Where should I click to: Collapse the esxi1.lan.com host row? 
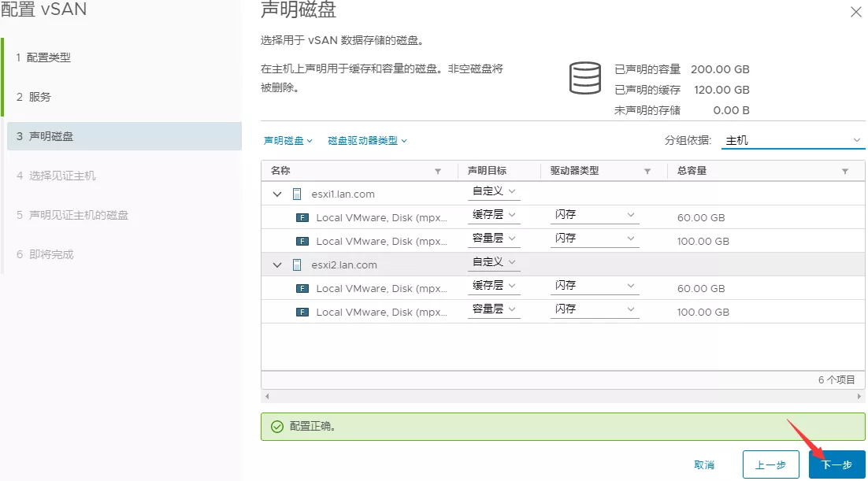[277, 194]
